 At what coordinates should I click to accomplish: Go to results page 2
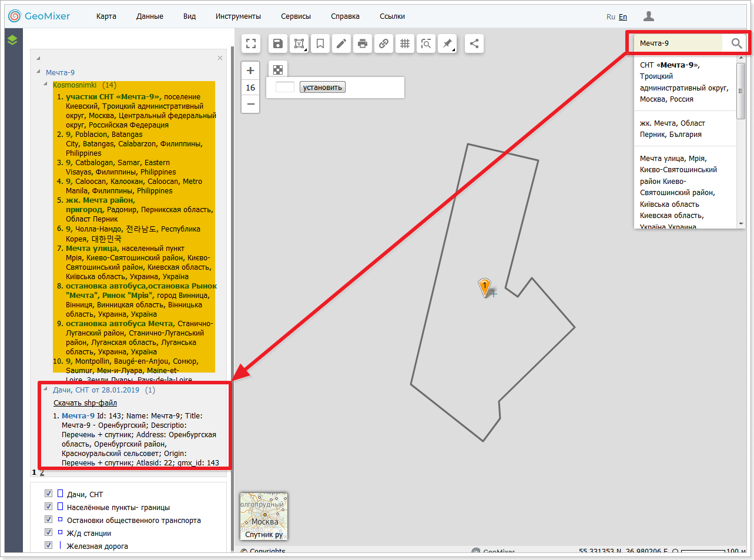pos(42,472)
